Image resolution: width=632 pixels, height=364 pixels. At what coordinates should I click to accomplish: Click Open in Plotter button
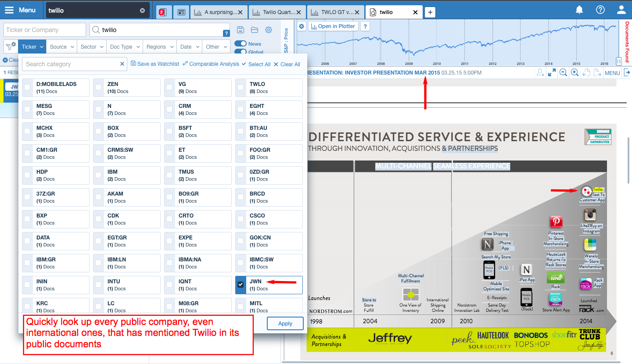pos(333,26)
